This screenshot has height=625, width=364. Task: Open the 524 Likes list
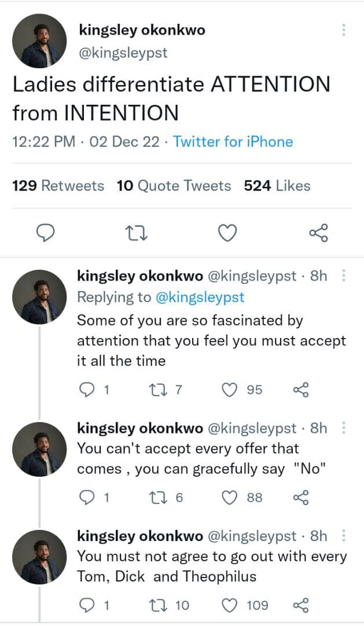click(277, 186)
